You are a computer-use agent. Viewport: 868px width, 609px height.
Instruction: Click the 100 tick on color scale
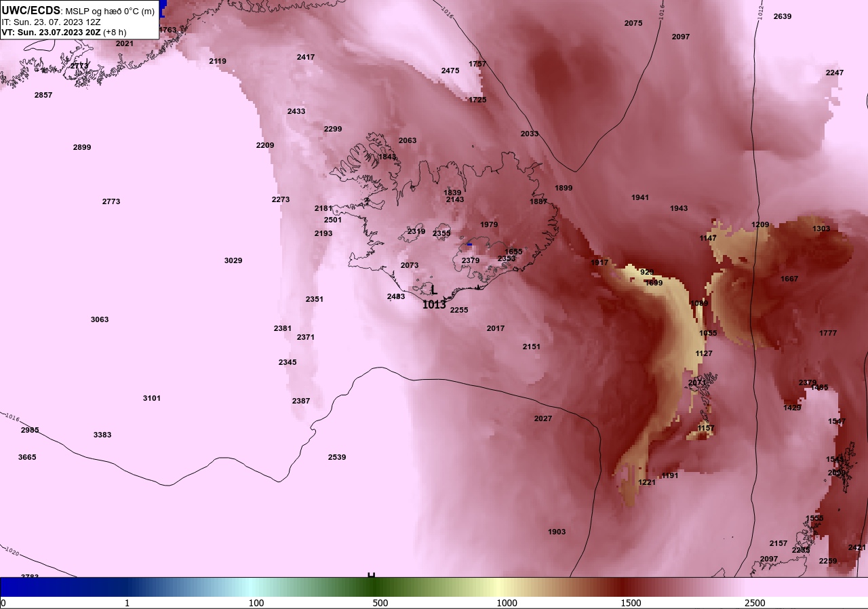click(256, 603)
